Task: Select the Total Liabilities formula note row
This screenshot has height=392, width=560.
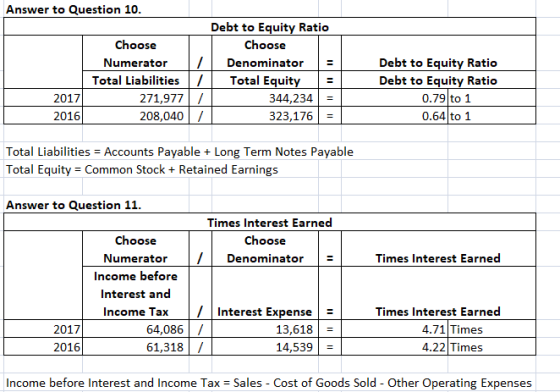Action: tap(180, 152)
